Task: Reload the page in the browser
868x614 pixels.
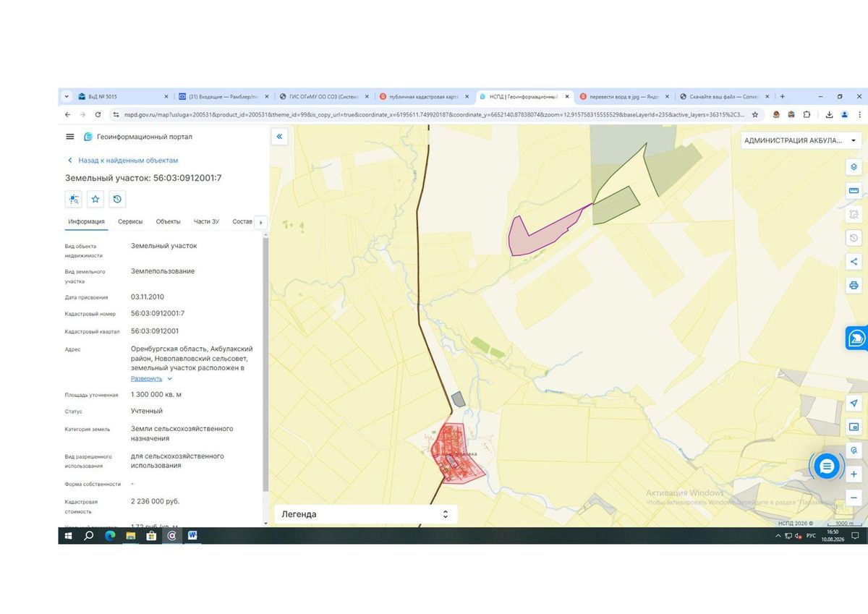Action: pyautogui.click(x=98, y=114)
